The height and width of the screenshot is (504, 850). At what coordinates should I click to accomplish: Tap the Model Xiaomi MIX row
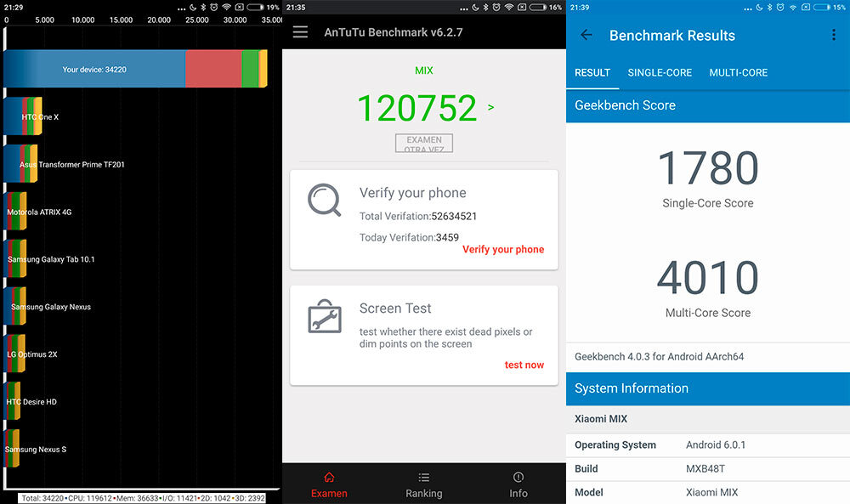pyautogui.click(x=708, y=493)
